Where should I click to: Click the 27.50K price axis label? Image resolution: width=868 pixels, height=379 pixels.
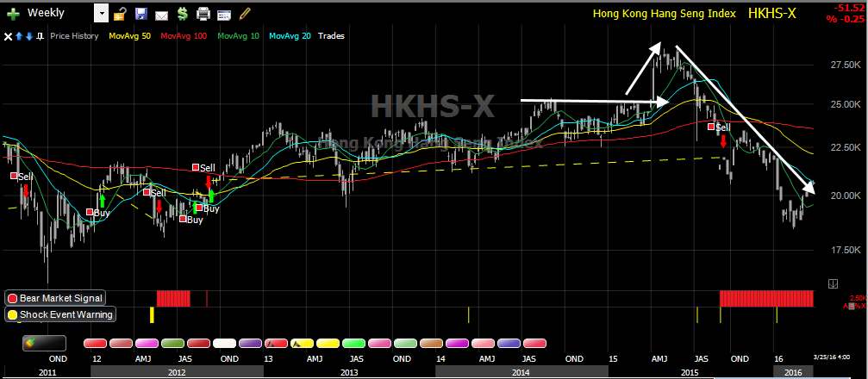pyautogui.click(x=844, y=65)
